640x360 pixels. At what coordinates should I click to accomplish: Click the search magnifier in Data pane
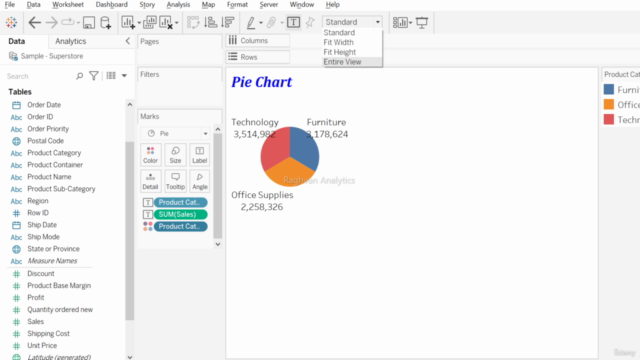(x=79, y=76)
